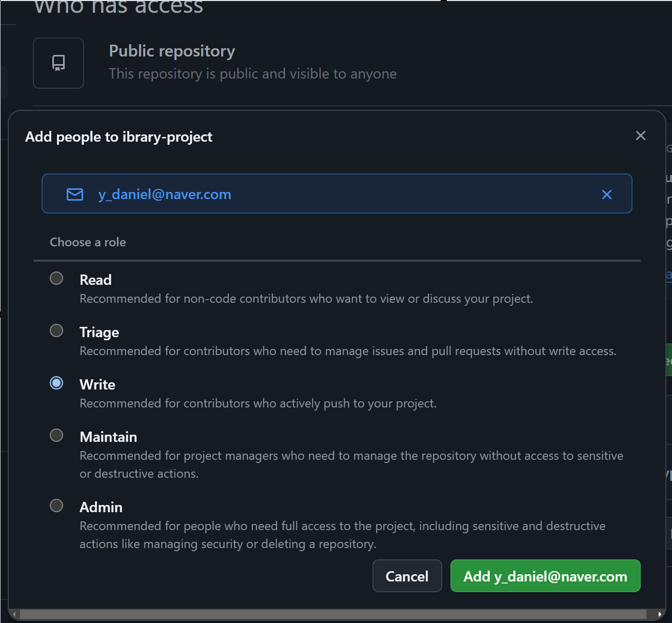The height and width of the screenshot is (623, 672).
Task: Click the horizontal scrollbar track
Action: (333, 614)
